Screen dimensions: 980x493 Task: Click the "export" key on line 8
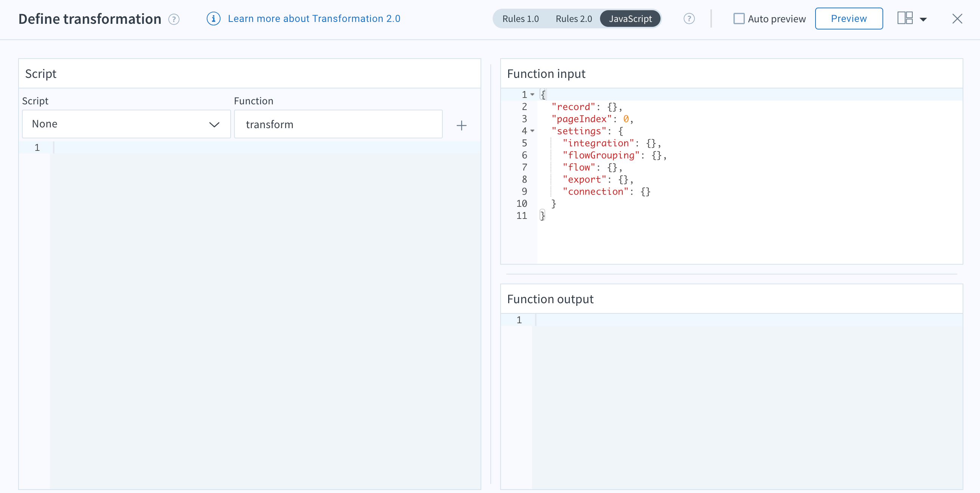[585, 180]
